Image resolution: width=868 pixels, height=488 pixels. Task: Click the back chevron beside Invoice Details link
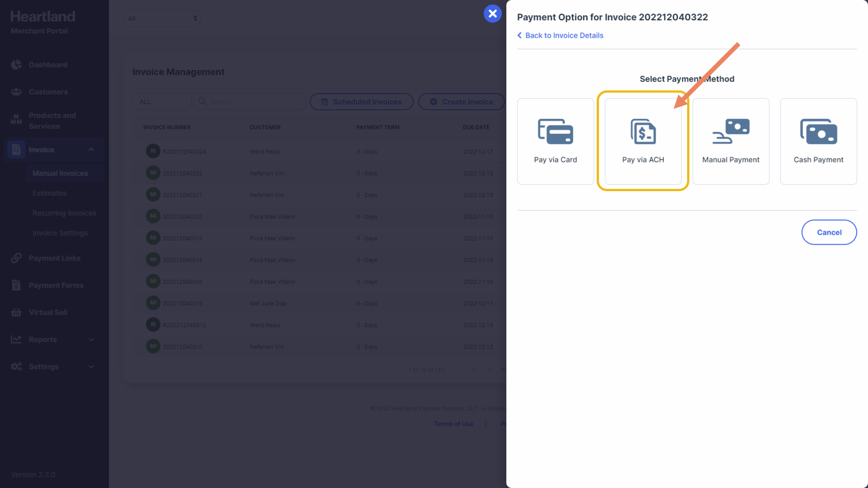point(520,35)
